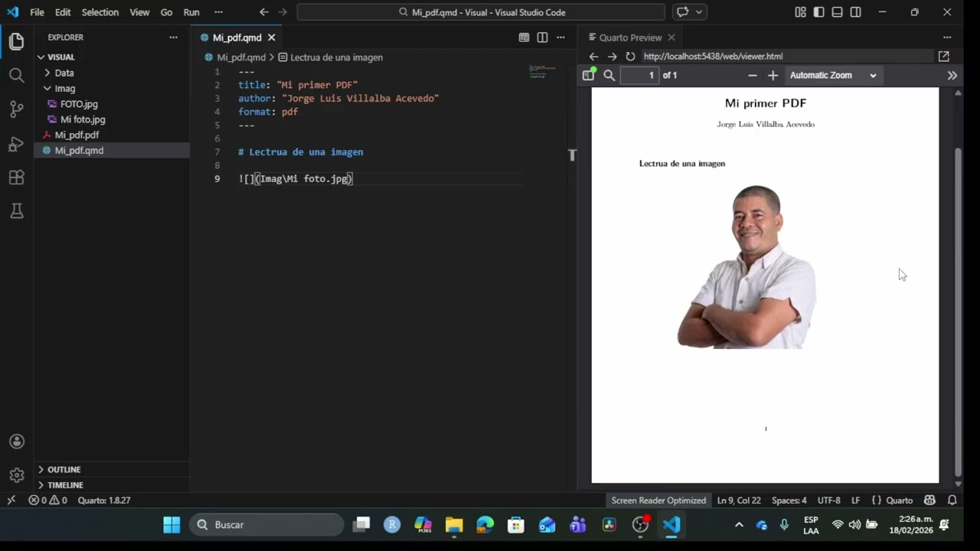Navigate back in Quarto Preview
This screenshot has width=980, height=551.
coord(593,57)
